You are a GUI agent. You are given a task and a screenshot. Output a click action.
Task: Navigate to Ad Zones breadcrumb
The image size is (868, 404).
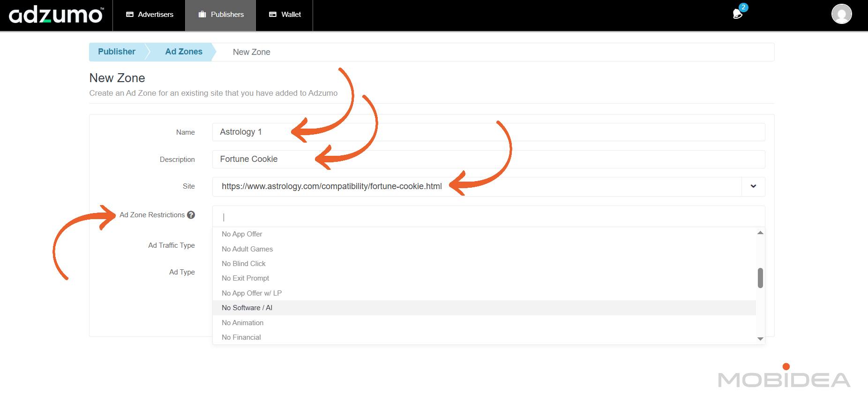click(184, 52)
